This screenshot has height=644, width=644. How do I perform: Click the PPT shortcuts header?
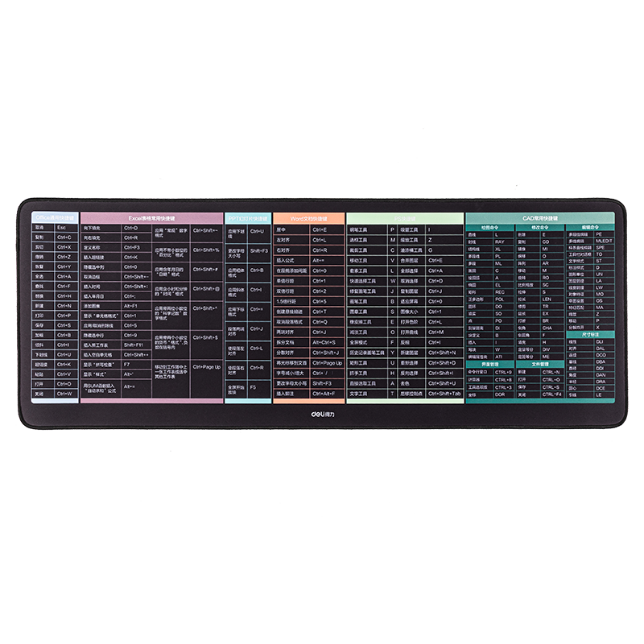point(248,218)
